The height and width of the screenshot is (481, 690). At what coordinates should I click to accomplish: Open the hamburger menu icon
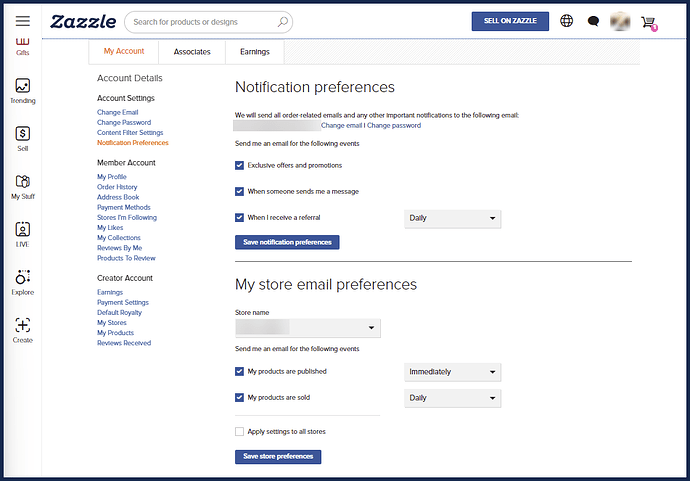tap(23, 21)
